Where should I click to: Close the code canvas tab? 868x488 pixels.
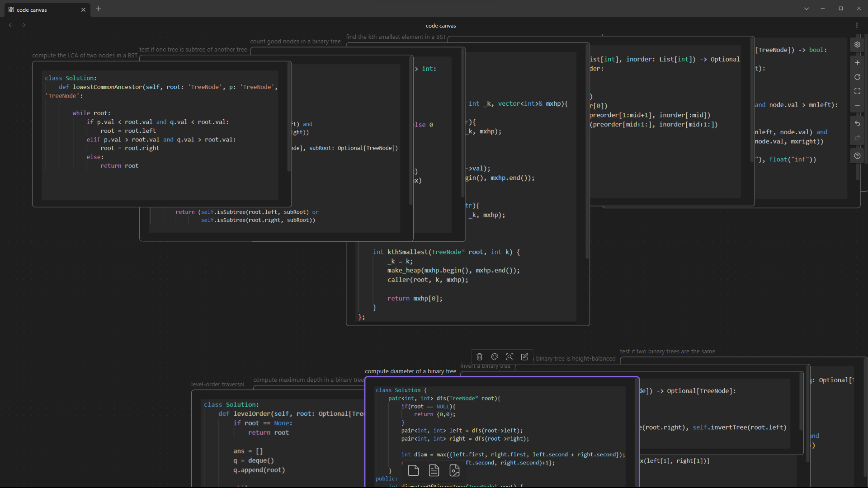[x=83, y=9]
